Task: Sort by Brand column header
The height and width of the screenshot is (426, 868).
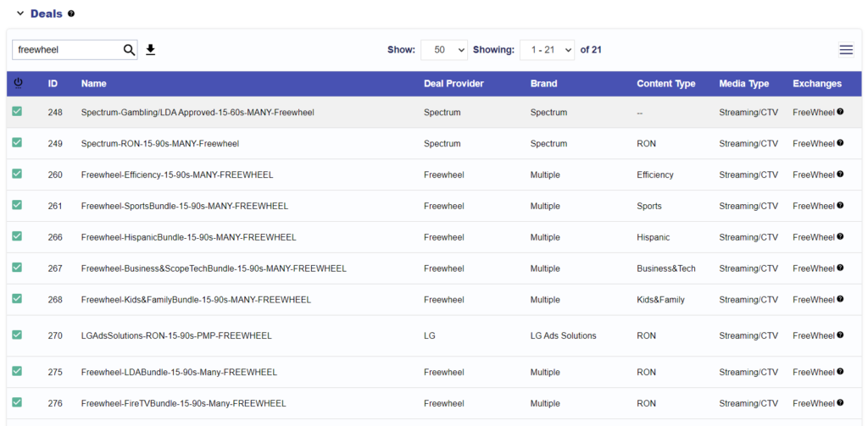Action: tap(543, 84)
